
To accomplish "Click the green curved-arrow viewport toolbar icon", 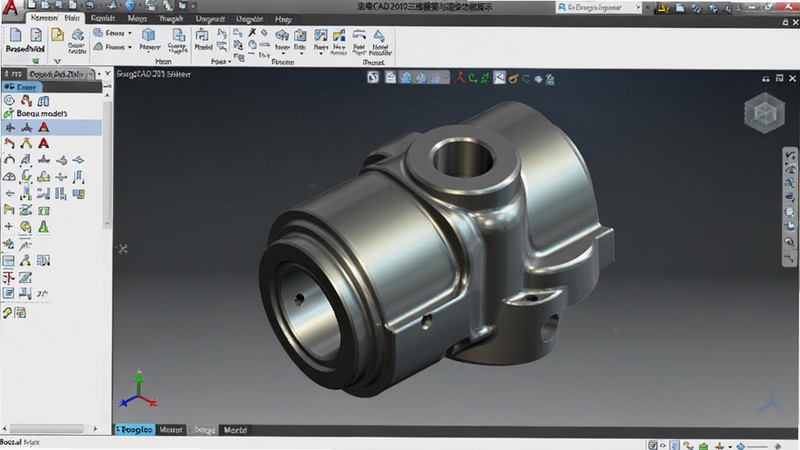I will coord(473,78).
